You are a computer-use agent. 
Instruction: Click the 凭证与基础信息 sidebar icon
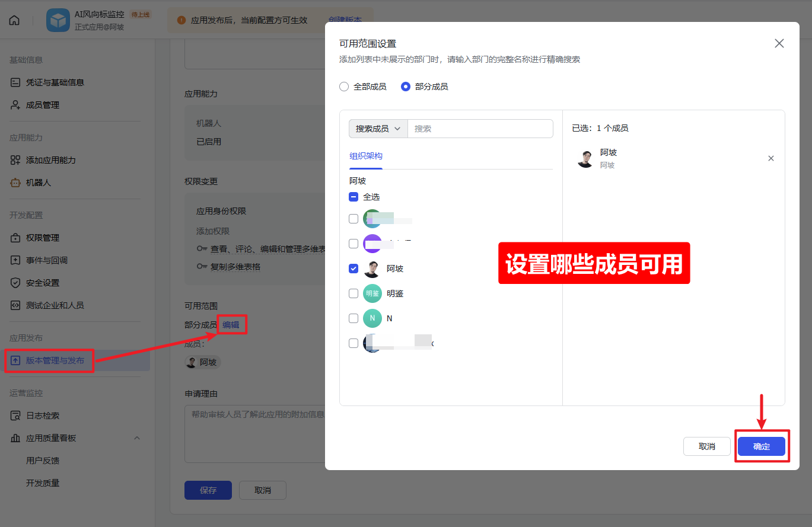coord(15,82)
